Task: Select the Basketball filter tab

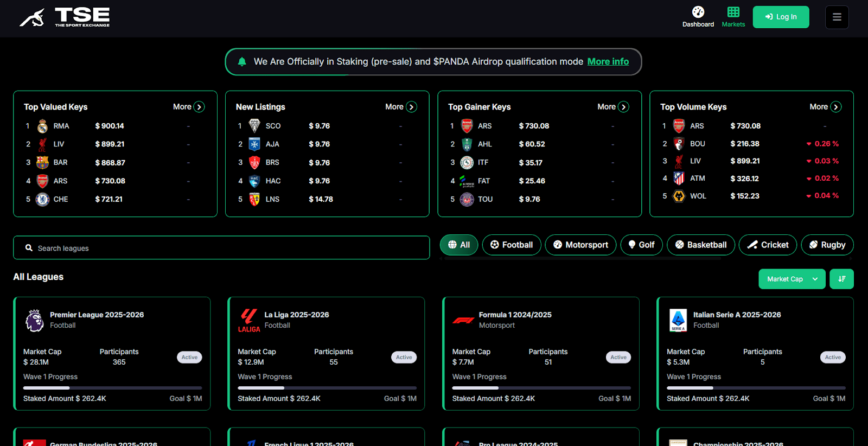Action: [x=700, y=245]
